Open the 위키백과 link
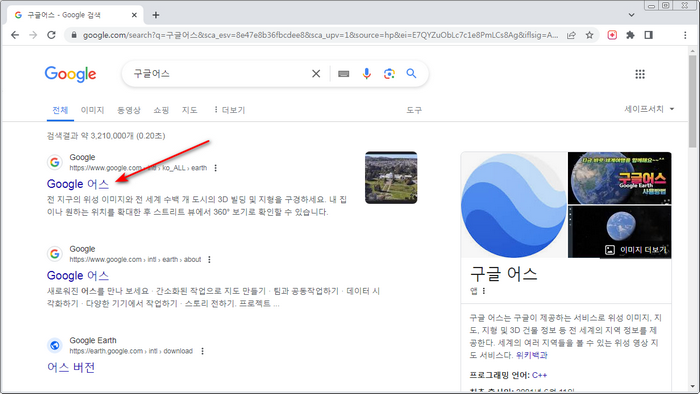The height and width of the screenshot is (394, 700). pos(531,355)
